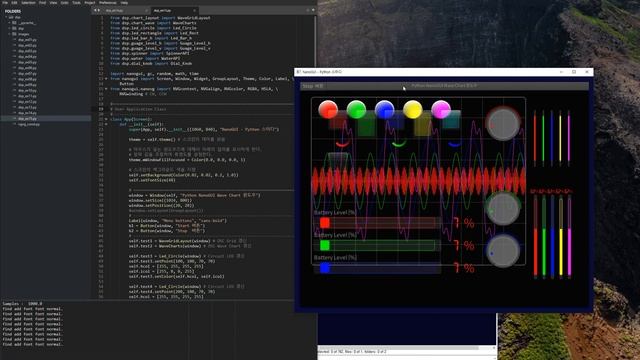Expand the __pycache__ folder arrow
This screenshot has height=360, width=640.
pyautogui.click(x=9, y=23)
